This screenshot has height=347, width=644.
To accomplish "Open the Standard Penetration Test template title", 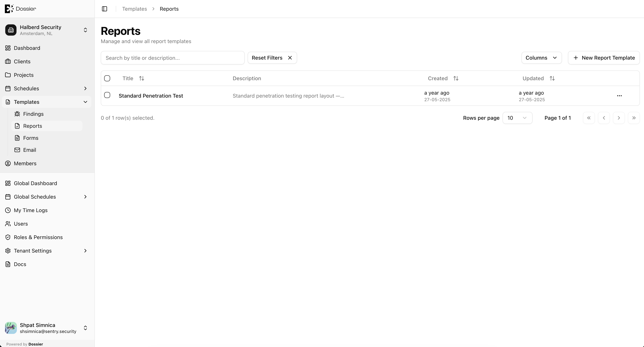I will (151, 96).
